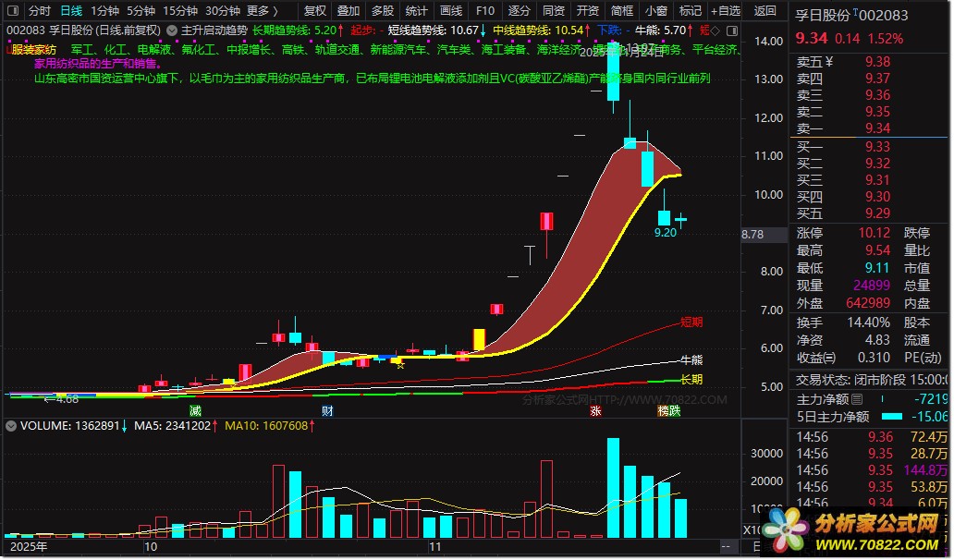
Task: Open the 复权 adjustment menu
Action: coord(314,11)
